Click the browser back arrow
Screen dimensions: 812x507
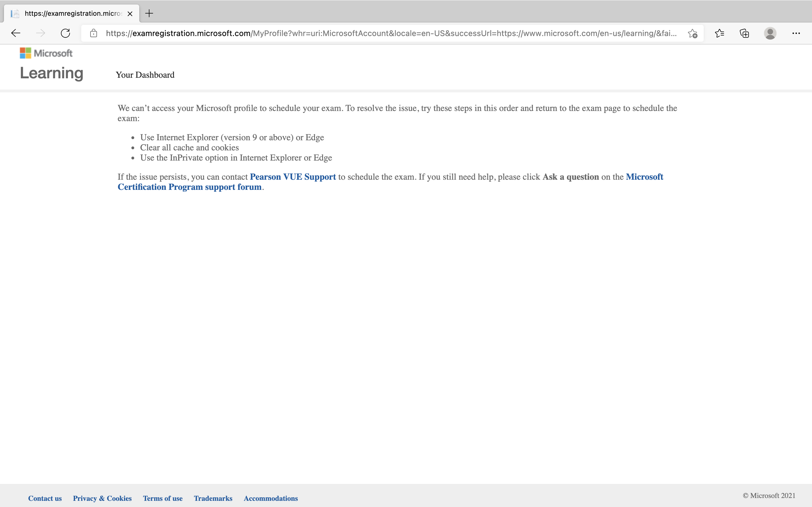(16, 33)
